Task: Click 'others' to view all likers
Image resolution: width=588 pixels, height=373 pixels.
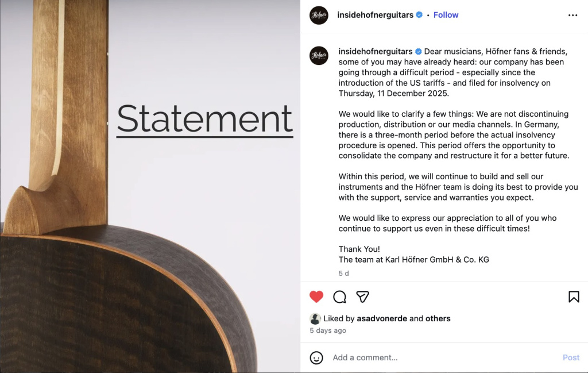Action: pyautogui.click(x=439, y=318)
